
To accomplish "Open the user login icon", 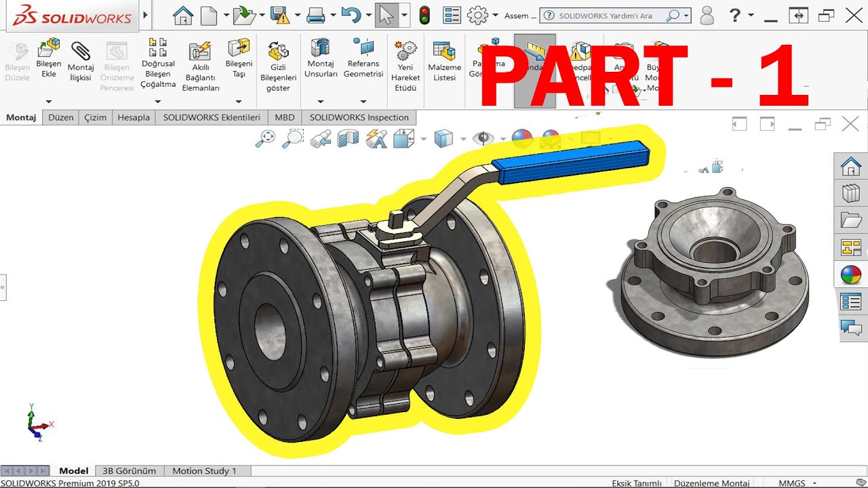I will 707,15.
